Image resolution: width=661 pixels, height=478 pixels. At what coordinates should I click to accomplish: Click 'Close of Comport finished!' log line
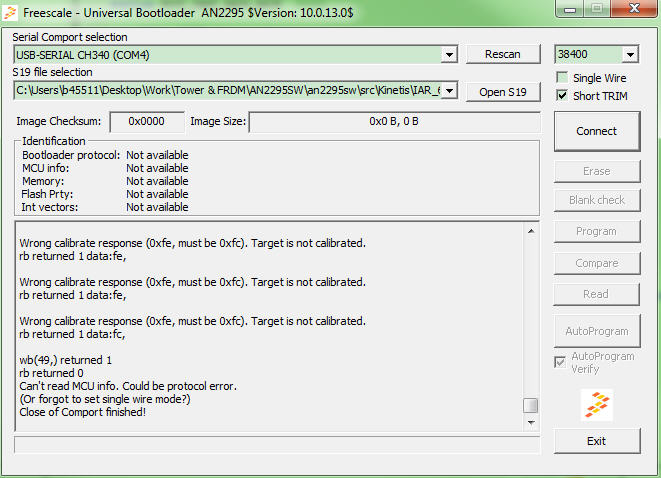click(x=83, y=412)
